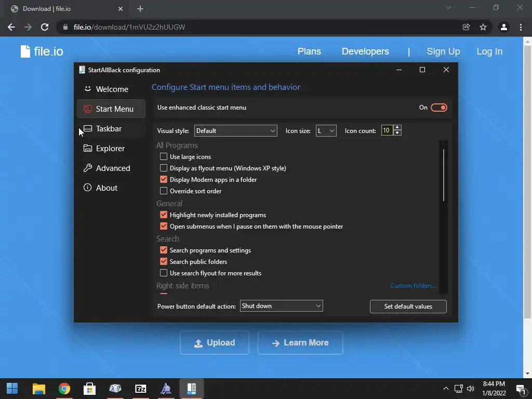Viewport: 532px width, 399px height.
Task: Click the Learn More button on file.io
Action: (300, 343)
